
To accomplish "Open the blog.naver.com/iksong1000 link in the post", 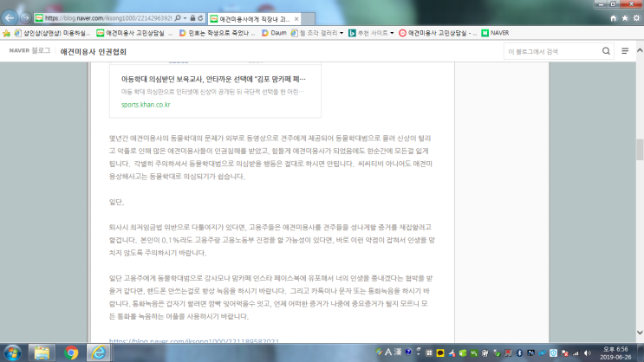I will coord(194,340).
